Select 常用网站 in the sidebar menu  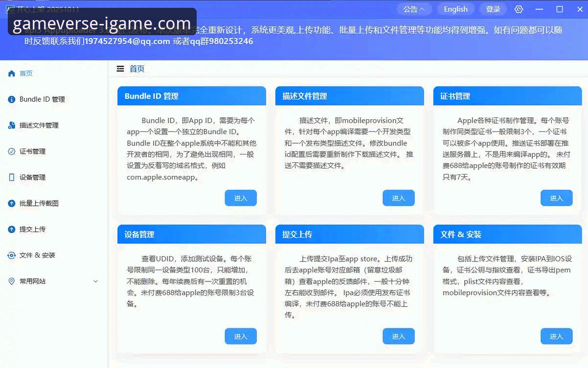[33, 281]
